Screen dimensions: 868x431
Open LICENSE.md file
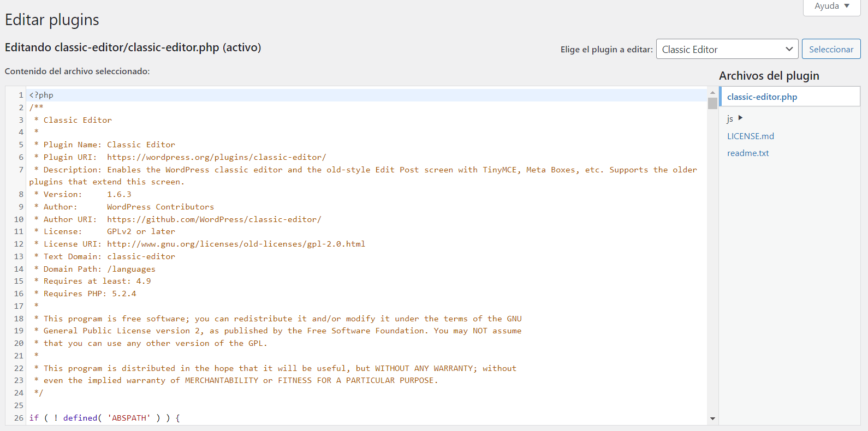751,136
